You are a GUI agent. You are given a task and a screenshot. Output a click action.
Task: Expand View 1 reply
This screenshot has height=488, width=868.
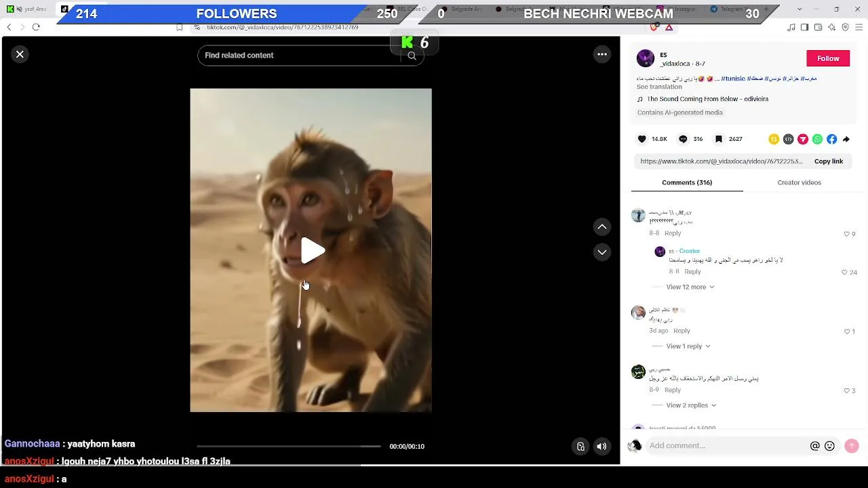coord(688,346)
